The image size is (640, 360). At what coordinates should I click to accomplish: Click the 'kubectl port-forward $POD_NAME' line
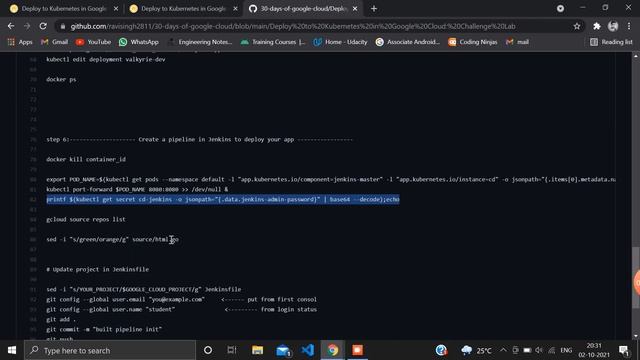[137, 189]
